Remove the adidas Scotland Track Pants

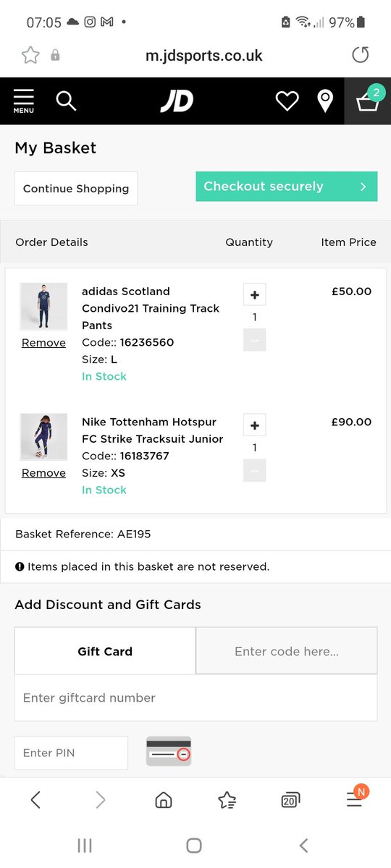43,343
